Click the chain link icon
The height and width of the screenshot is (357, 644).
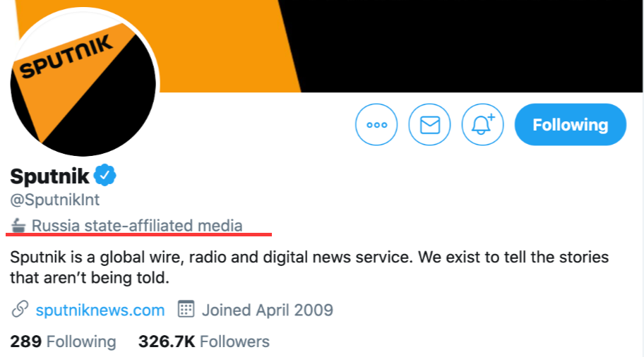coord(20,309)
